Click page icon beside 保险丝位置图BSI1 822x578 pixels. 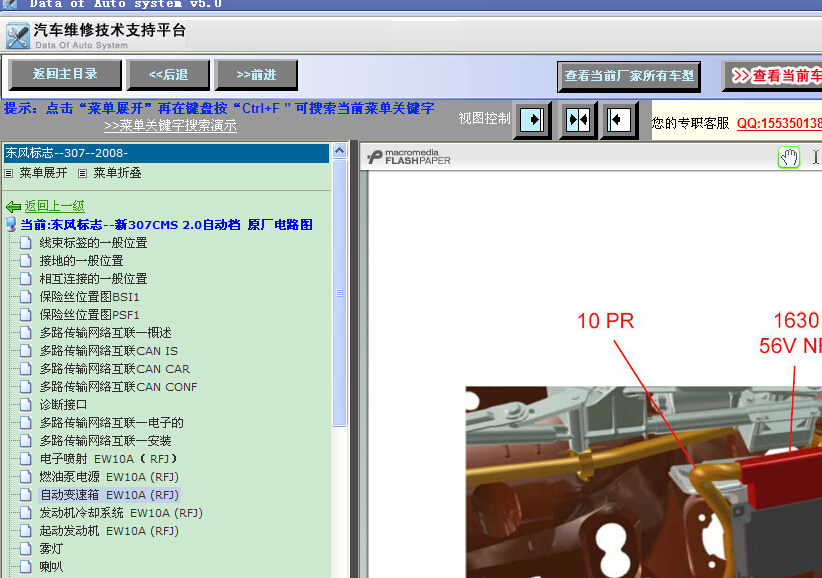(26, 297)
